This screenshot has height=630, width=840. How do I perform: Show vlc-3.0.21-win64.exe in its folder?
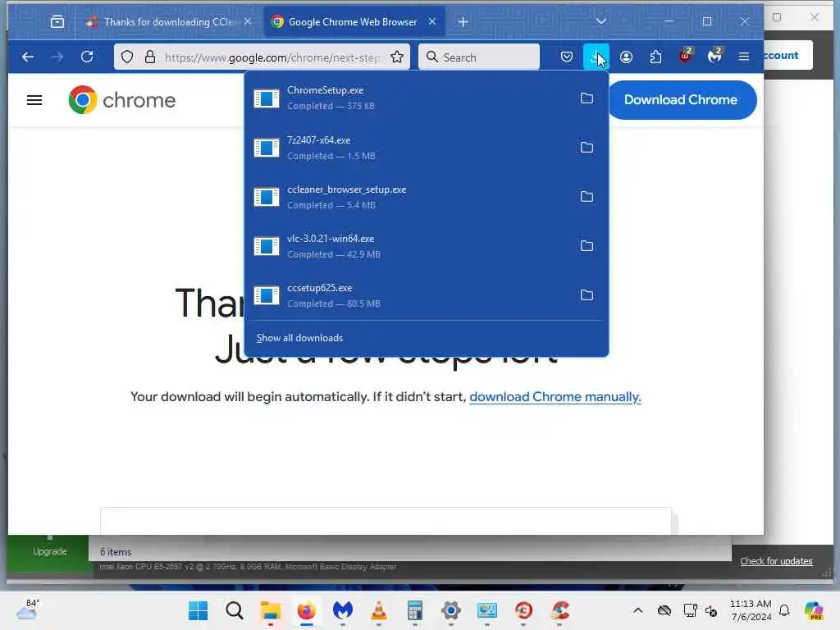[x=587, y=246]
